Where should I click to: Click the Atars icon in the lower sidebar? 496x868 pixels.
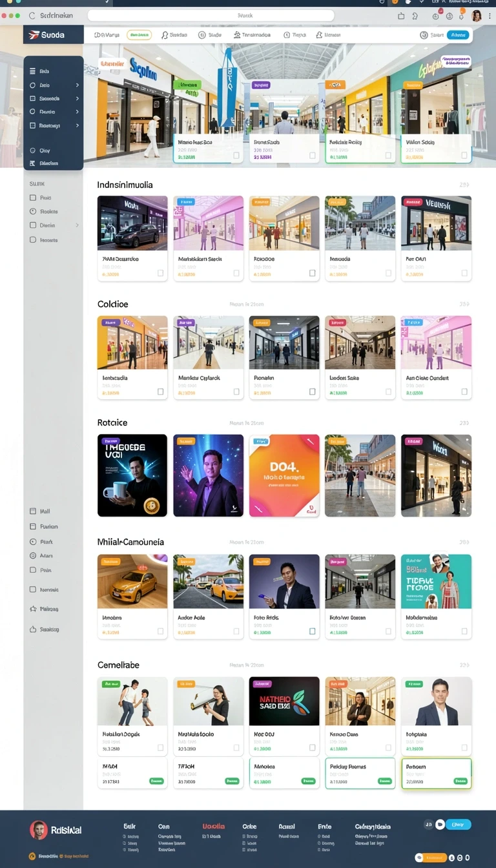pyautogui.click(x=33, y=555)
